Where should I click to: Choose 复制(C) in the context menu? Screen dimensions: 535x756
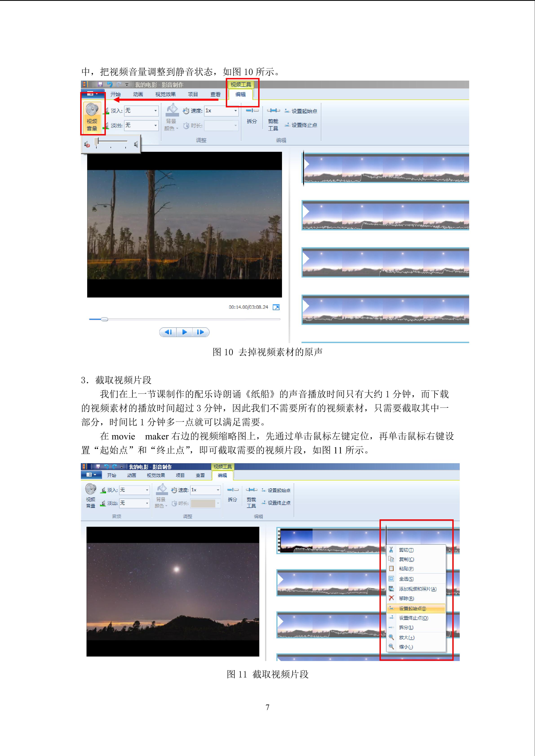(416, 559)
